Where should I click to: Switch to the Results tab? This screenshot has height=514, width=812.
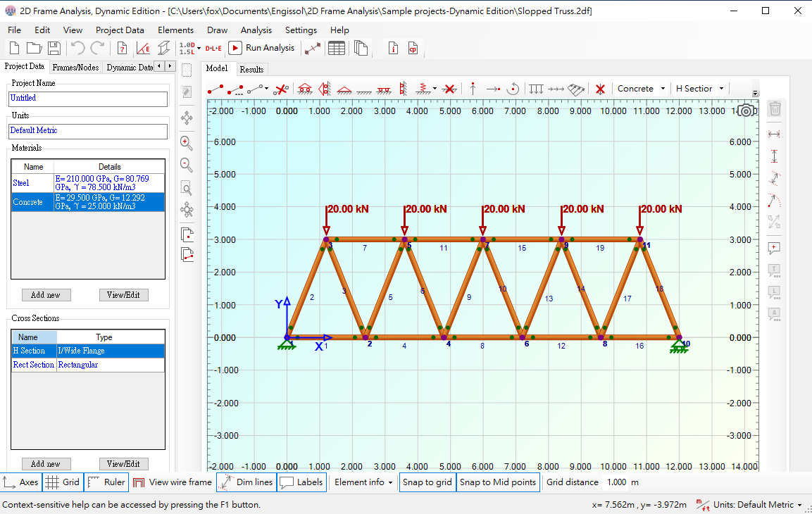coord(251,69)
